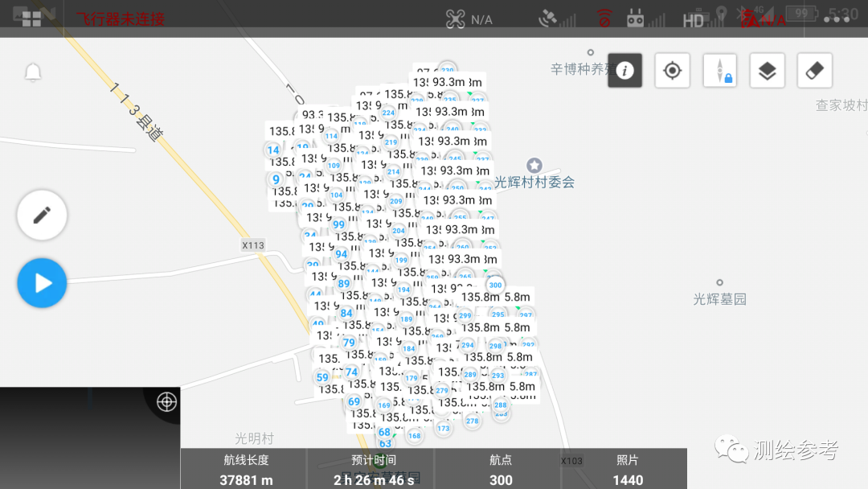
Task: Select waypoint 68 marker
Action: tap(384, 432)
